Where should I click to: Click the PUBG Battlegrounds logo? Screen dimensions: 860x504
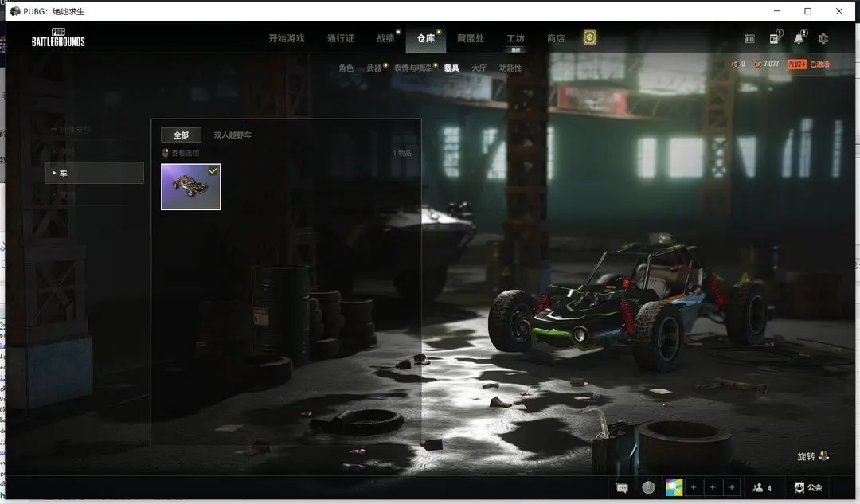click(x=58, y=38)
